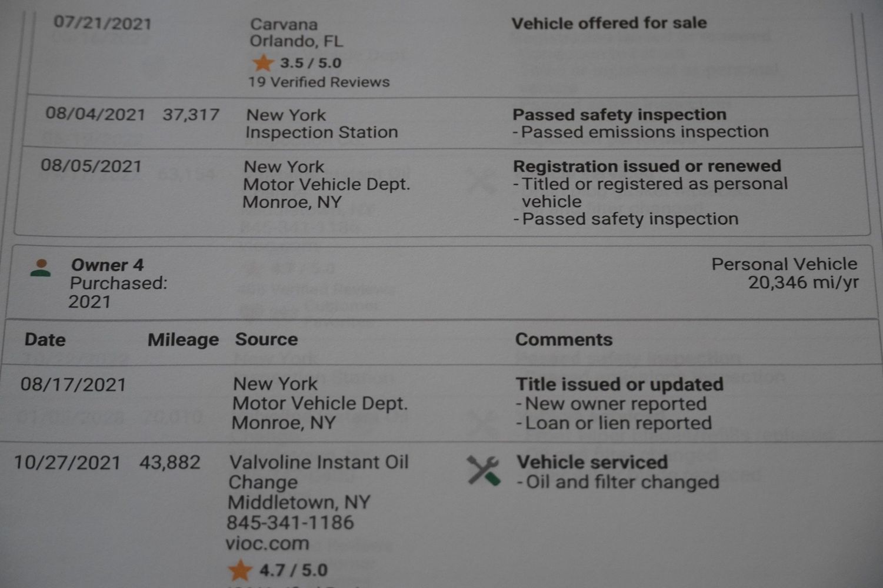
Task: Open the vioc.com website link
Action: pyautogui.click(x=267, y=543)
